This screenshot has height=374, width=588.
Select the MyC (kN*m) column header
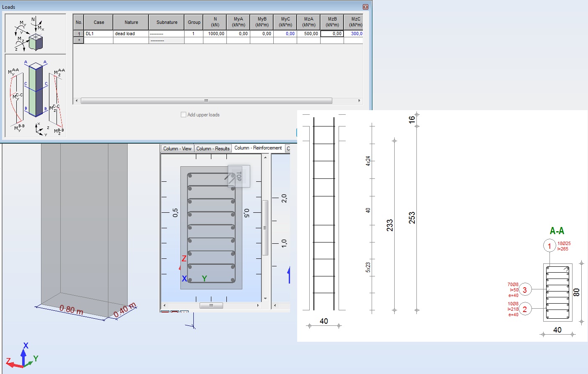285,22
